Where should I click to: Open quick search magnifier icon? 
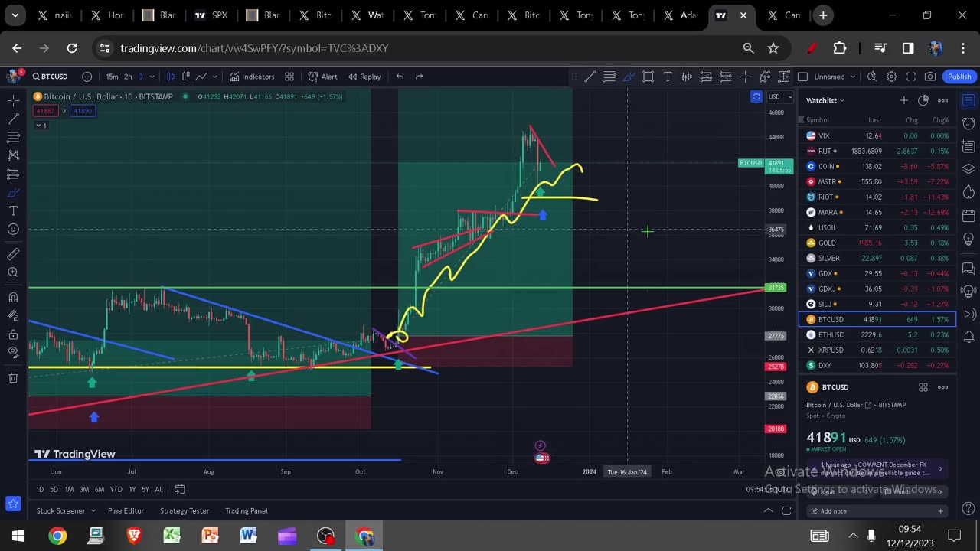(872, 77)
